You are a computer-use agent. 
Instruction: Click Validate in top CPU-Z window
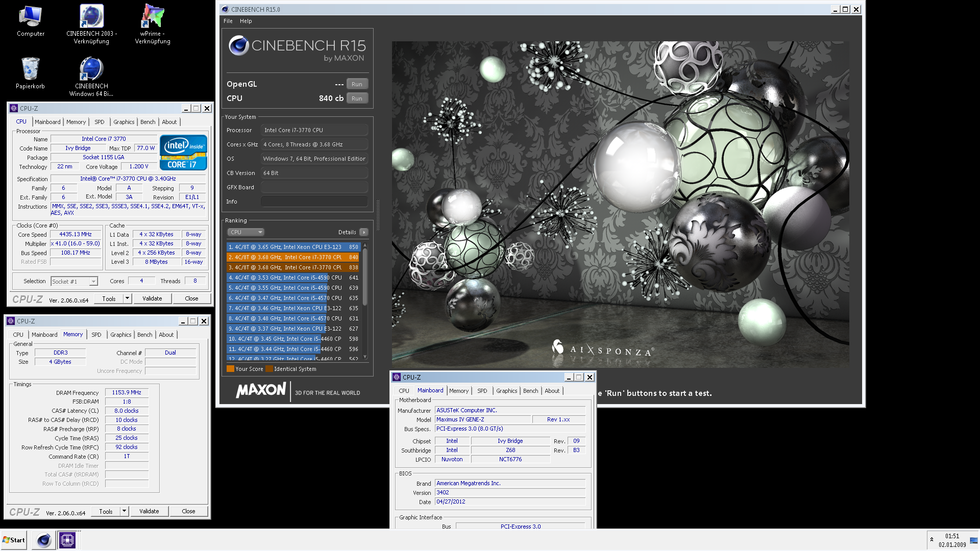tap(152, 298)
